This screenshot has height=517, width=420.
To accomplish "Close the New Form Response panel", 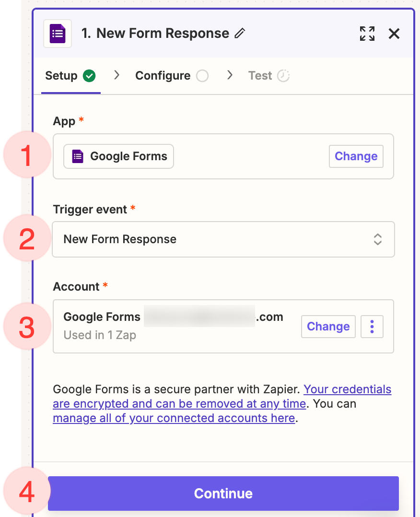I will [394, 34].
